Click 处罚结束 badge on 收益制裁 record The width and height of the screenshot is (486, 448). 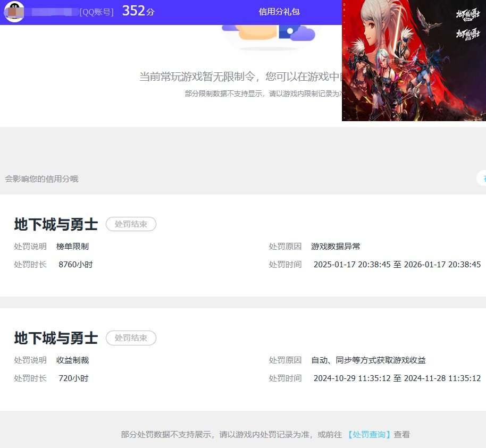[x=131, y=337]
